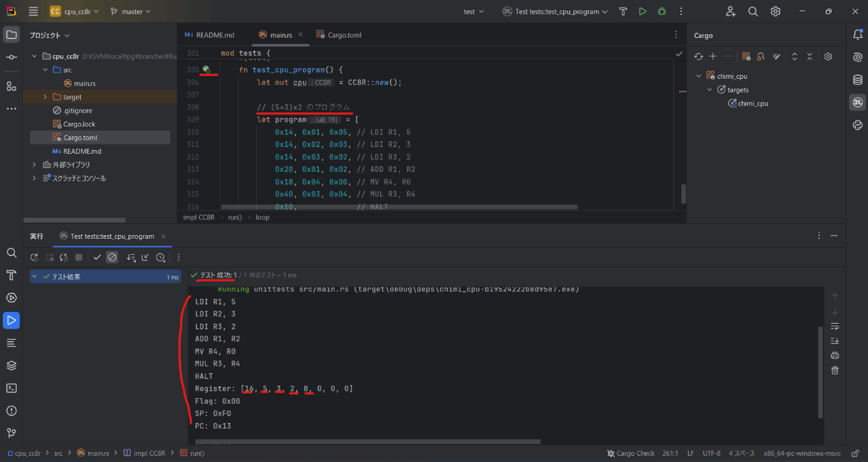Attach a Cargo project with the plus icon
The height and width of the screenshot is (462, 868).
(713, 56)
